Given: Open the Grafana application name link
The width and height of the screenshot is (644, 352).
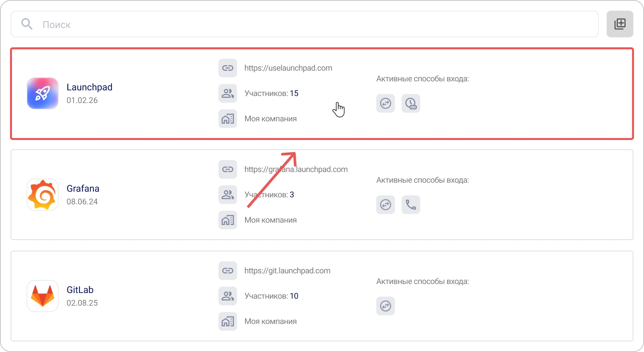Looking at the screenshot, I should pos(83,188).
